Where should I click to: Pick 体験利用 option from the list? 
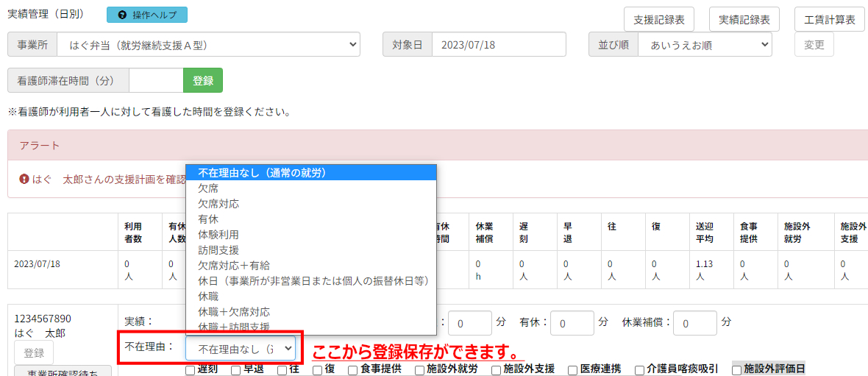[218, 235]
